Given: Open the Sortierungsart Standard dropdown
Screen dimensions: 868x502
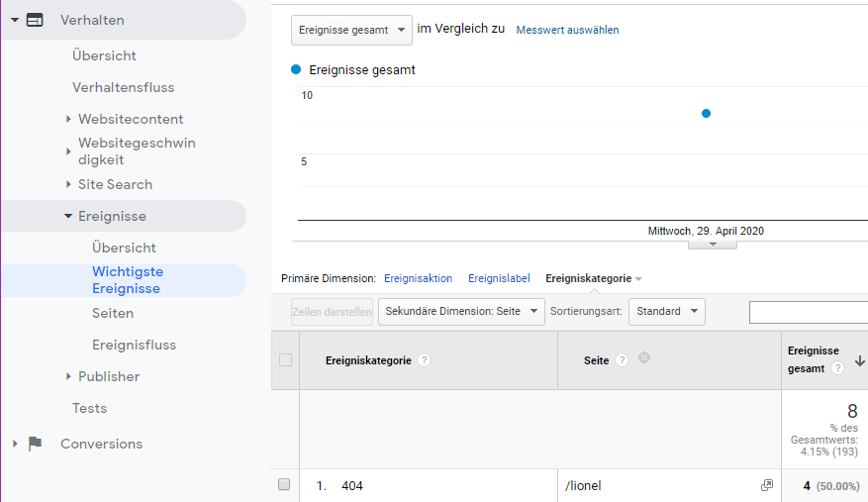Looking at the screenshot, I should pos(666,311).
